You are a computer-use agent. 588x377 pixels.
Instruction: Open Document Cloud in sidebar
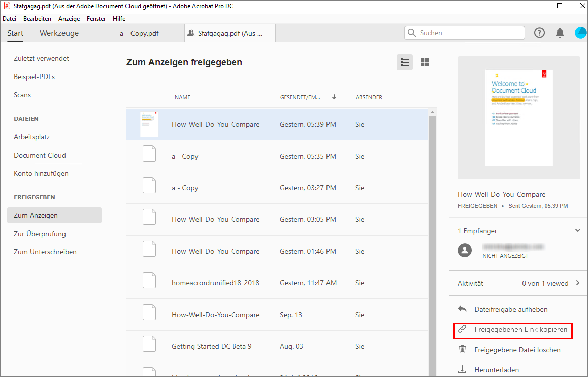pyautogui.click(x=40, y=155)
